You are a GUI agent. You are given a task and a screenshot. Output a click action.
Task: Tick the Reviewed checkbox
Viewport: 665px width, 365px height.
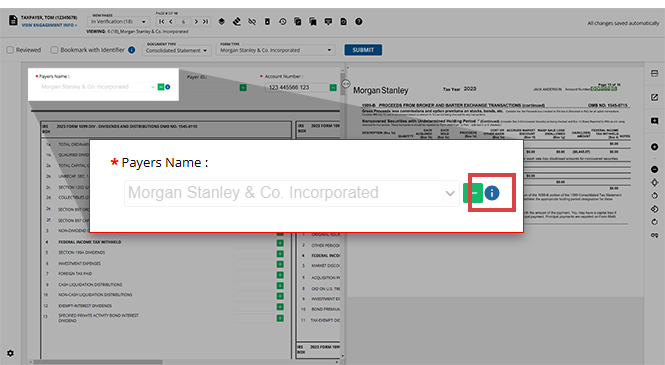click(x=10, y=50)
